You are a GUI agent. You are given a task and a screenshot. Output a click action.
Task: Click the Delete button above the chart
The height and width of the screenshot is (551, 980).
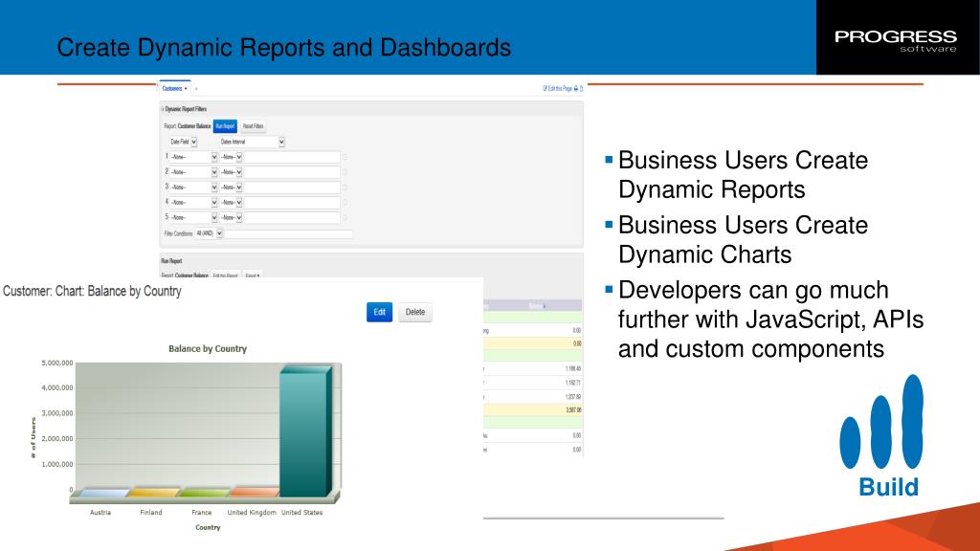click(415, 313)
